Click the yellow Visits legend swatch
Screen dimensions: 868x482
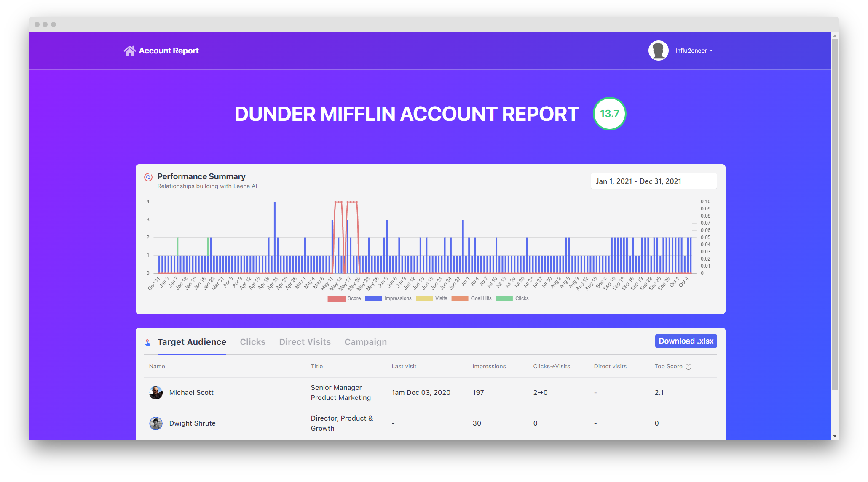tap(424, 298)
